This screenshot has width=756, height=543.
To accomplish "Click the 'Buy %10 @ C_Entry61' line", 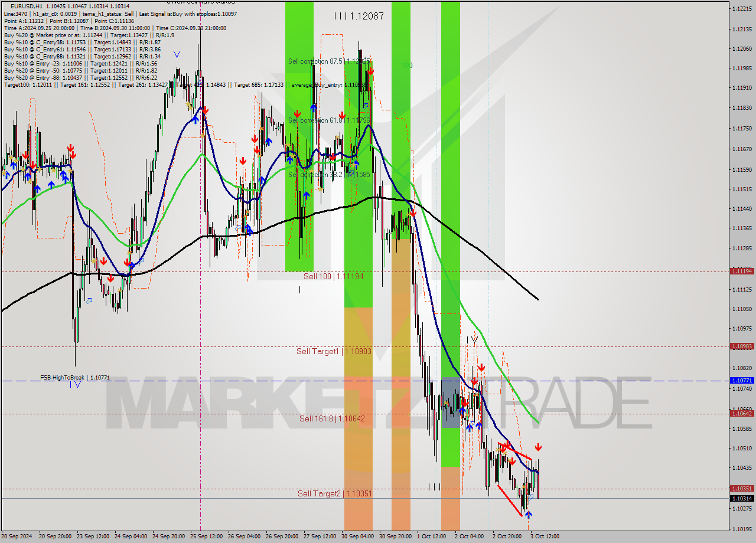I will tap(82, 49).
